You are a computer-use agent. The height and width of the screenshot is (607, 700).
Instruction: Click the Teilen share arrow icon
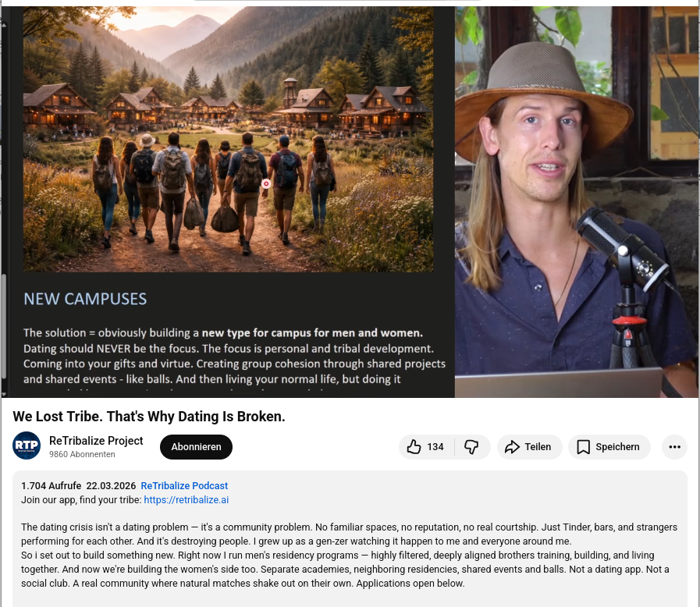click(x=512, y=447)
